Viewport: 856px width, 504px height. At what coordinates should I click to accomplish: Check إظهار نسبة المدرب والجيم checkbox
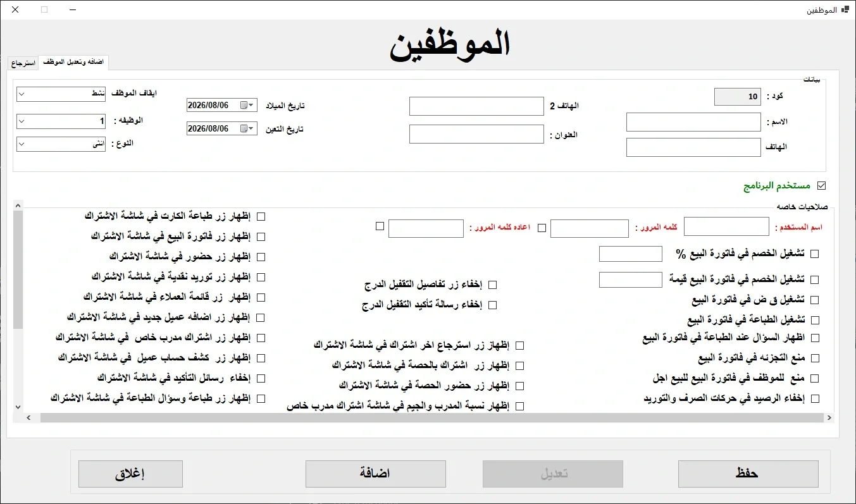tap(520, 407)
